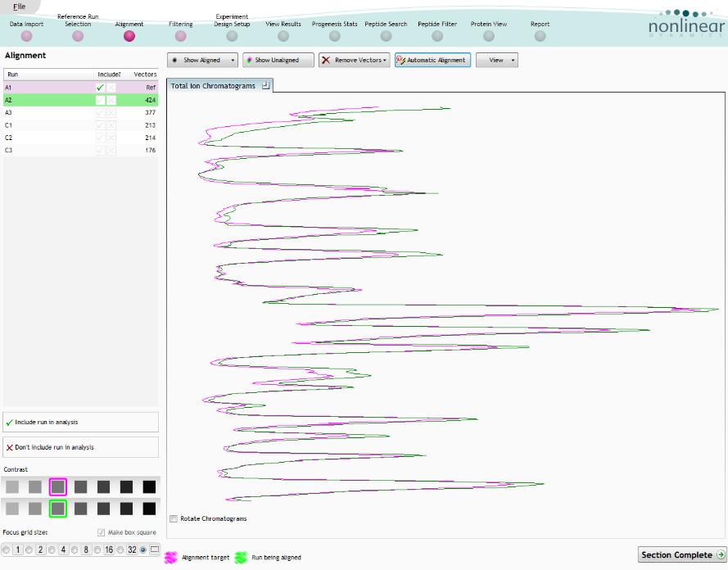Screen dimensions: 728x570
Task: Click the Data Import workflow step circle
Action: tap(26, 36)
